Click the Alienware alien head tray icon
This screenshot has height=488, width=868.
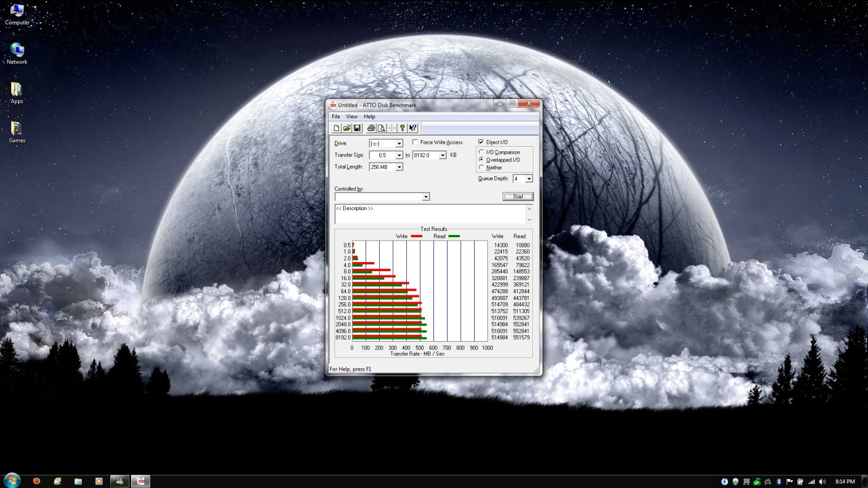point(735,482)
